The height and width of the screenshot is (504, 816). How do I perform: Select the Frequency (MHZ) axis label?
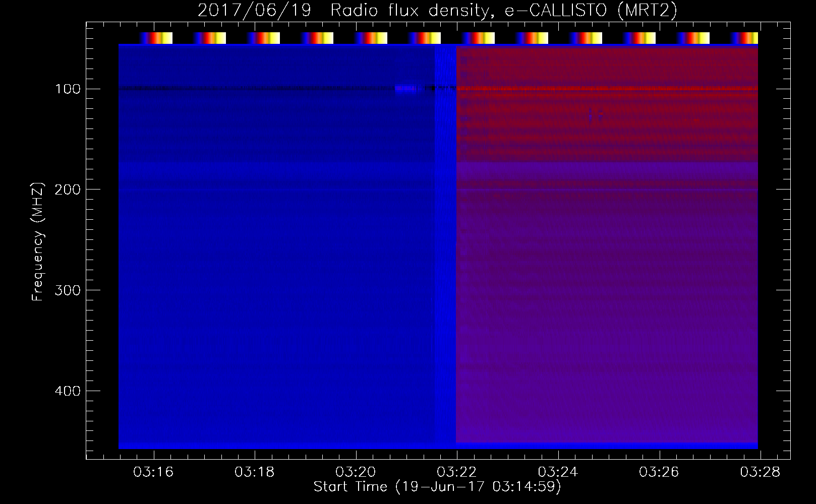tap(38, 241)
